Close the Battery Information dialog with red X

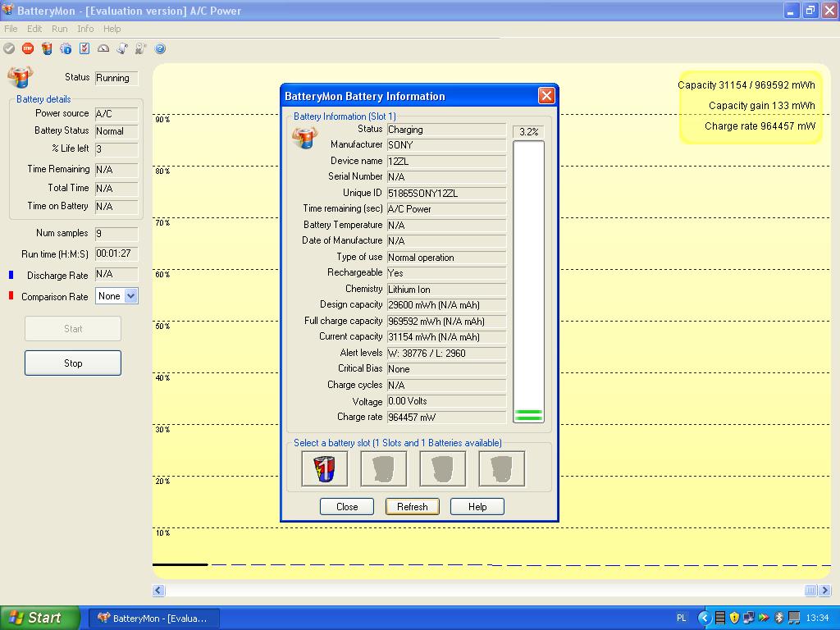(x=546, y=96)
